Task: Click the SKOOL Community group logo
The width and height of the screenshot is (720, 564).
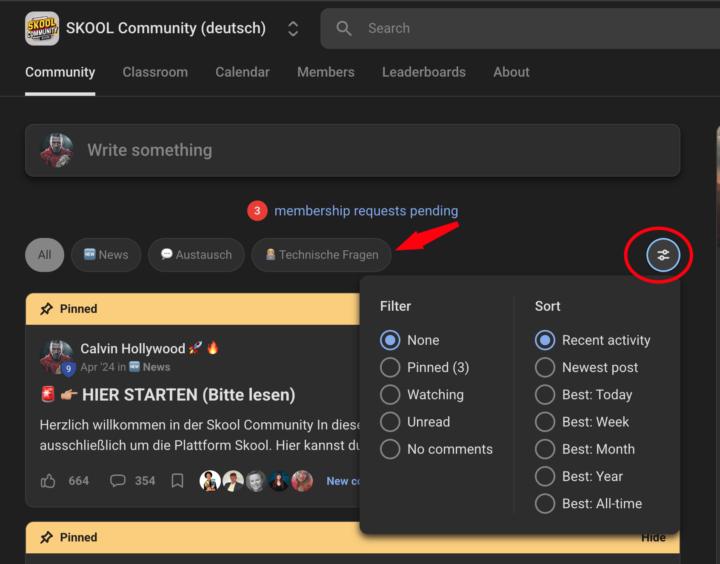Action: point(42,29)
